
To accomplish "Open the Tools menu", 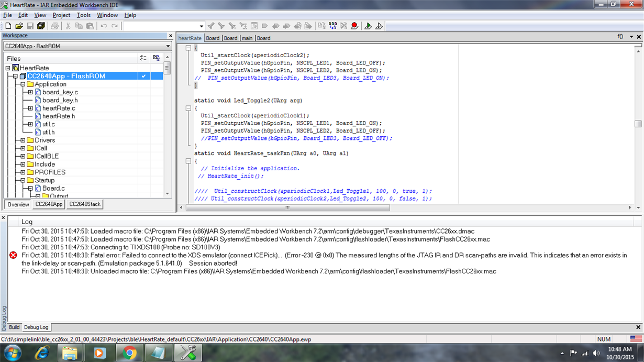I will click(84, 15).
